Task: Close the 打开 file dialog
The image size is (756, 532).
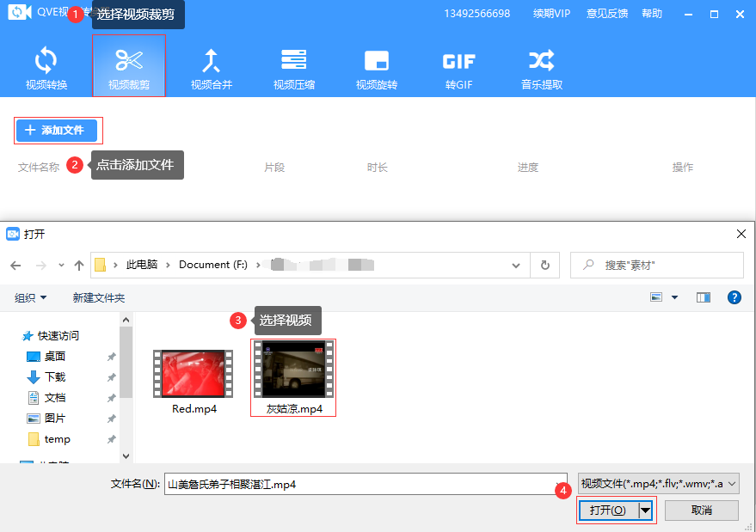Action: [741, 234]
